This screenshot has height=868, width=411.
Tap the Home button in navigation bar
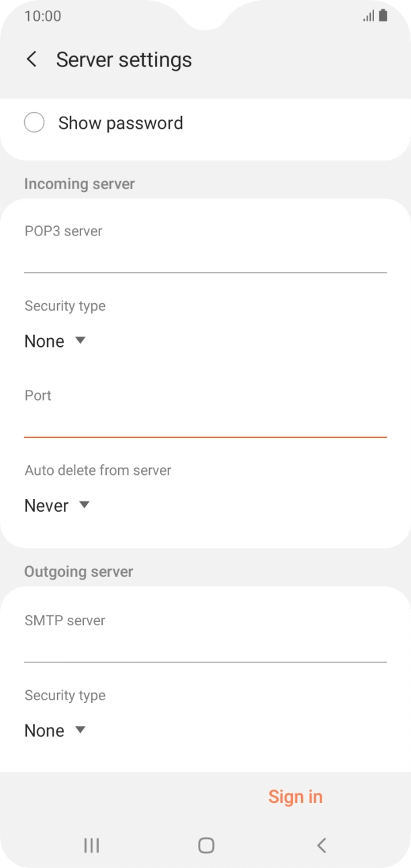205,845
